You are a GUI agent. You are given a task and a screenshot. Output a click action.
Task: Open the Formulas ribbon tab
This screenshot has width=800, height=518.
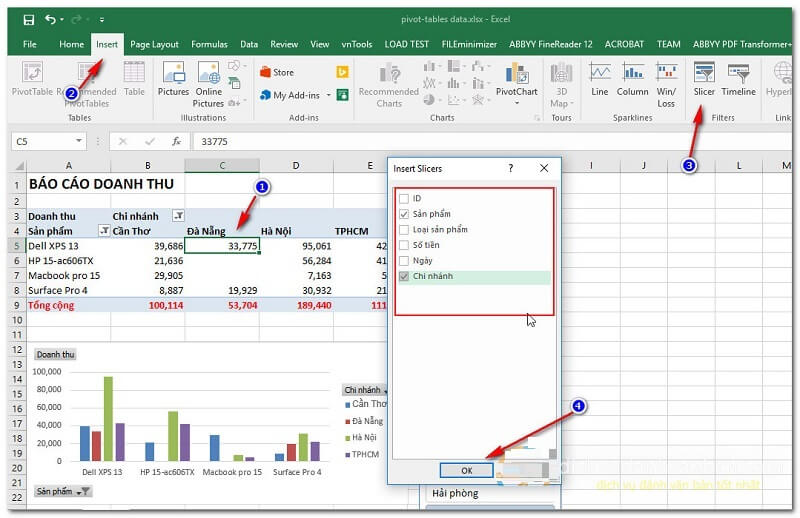tap(209, 44)
